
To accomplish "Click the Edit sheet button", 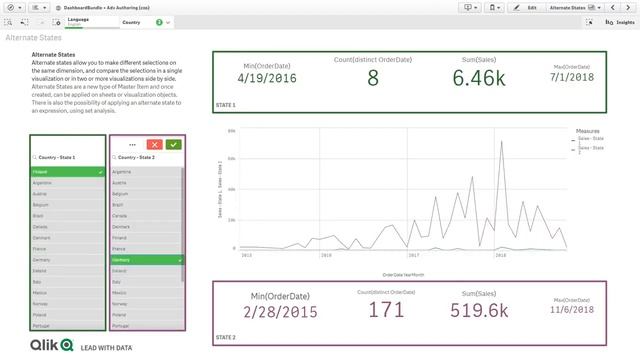I will pyautogui.click(x=526, y=7).
